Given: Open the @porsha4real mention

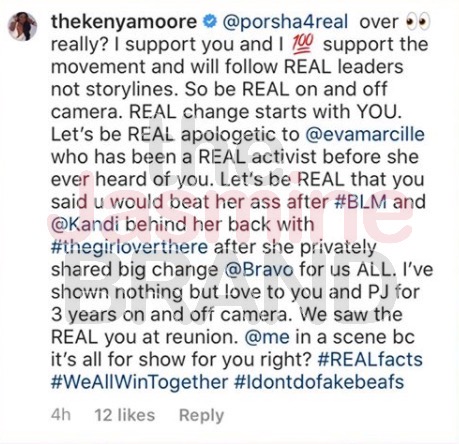Looking at the screenshot, I should click(285, 22).
